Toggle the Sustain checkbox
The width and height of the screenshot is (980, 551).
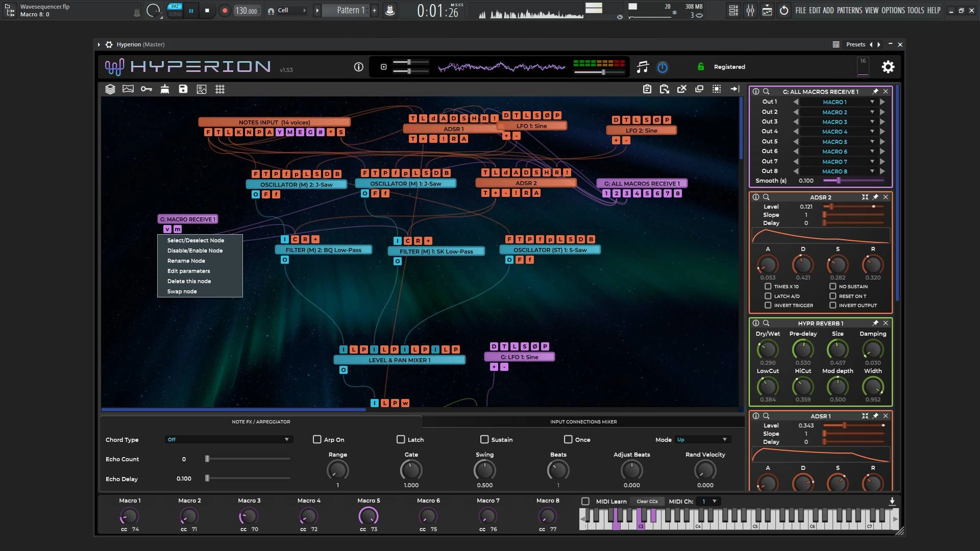pyautogui.click(x=484, y=439)
